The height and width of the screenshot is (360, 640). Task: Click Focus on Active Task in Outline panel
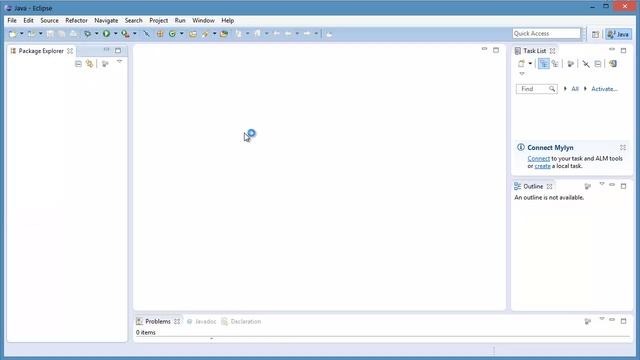click(588, 186)
